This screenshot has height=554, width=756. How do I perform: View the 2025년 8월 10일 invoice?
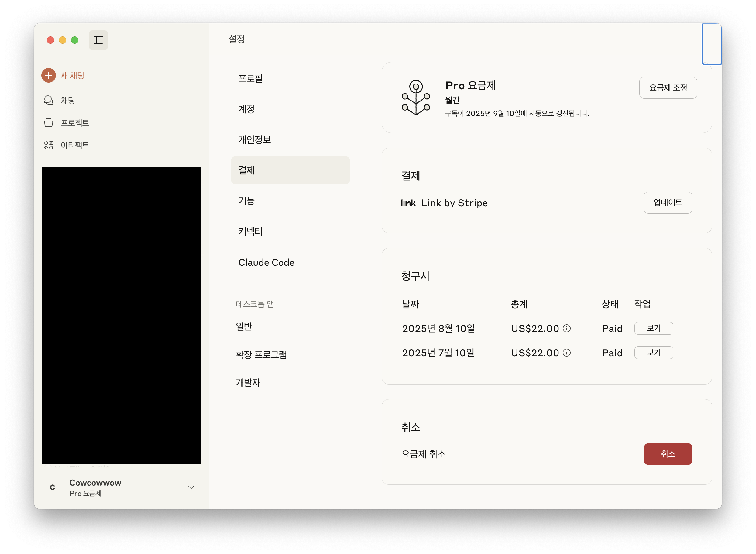[653, 328]
